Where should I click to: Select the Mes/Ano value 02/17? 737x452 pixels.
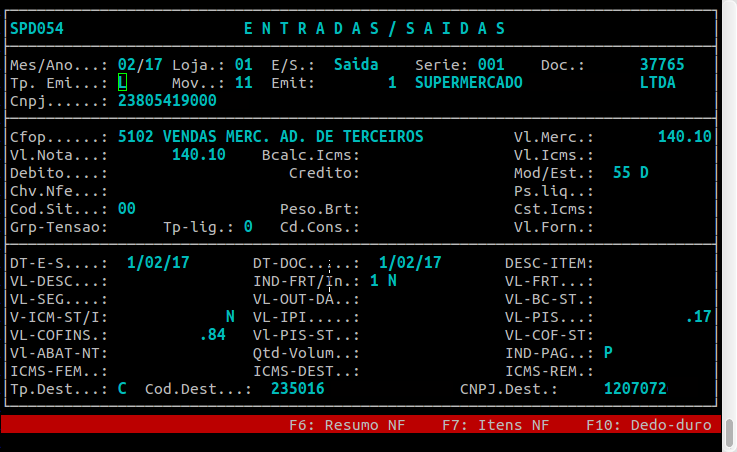(139, 65)
